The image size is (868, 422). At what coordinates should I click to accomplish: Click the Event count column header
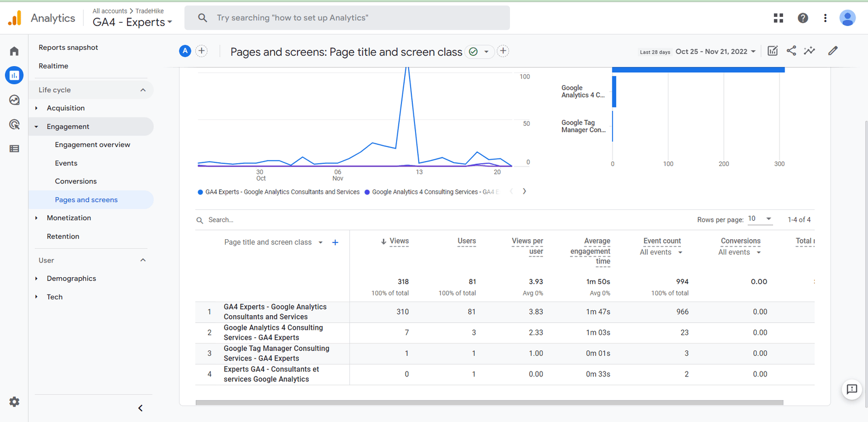[x=662, y=241]
